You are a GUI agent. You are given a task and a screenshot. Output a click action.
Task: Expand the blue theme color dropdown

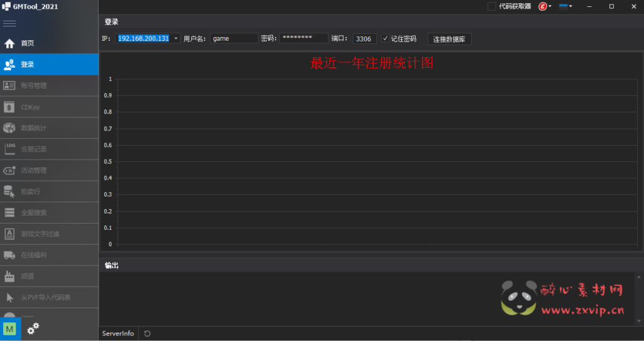click(565, 6)
